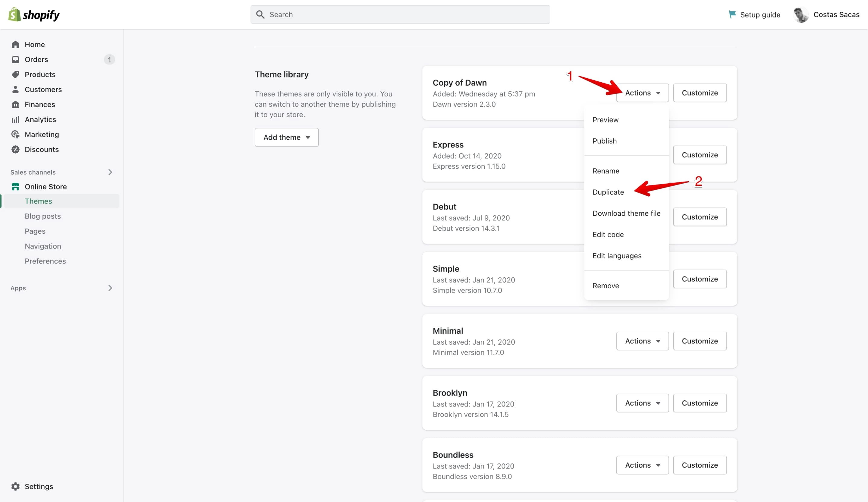
Task: Click the Customers person icon
Action: (x=15, y=89)
